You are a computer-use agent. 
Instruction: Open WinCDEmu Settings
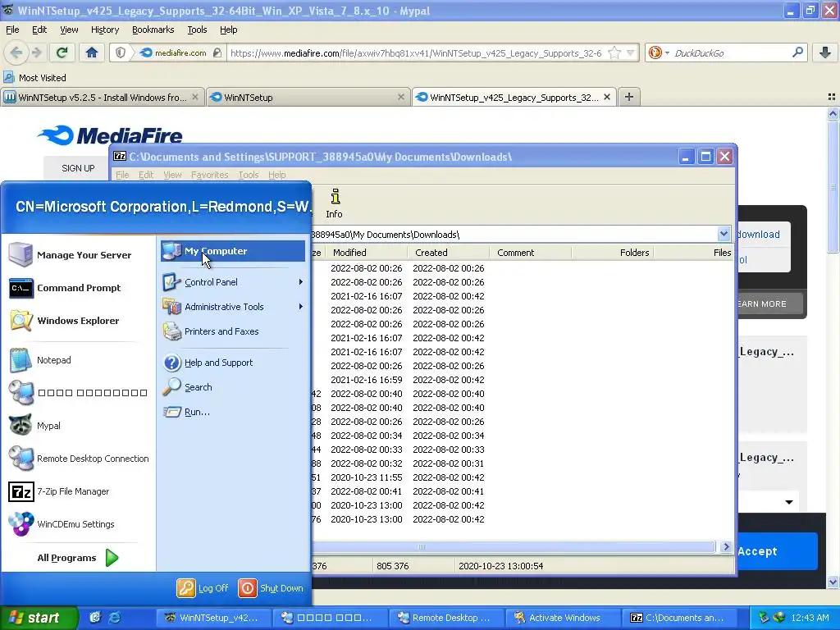(78, 524)
